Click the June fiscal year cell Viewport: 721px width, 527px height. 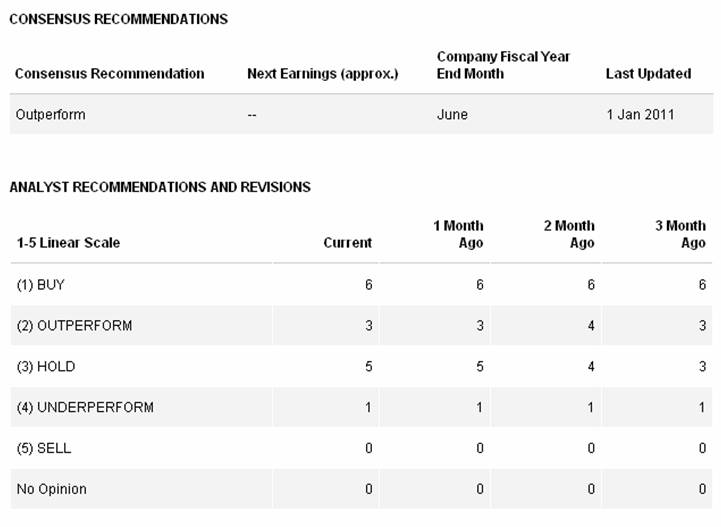(452, 115)
